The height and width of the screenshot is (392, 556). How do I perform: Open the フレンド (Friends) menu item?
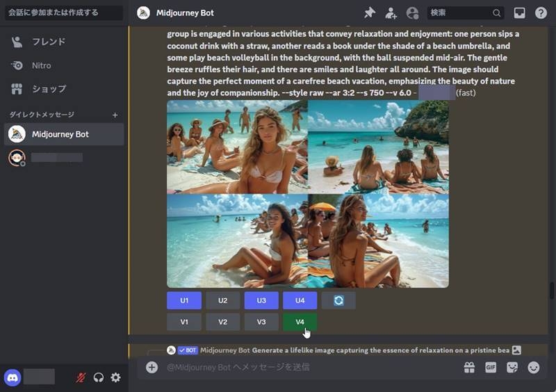tap(49, 42)
